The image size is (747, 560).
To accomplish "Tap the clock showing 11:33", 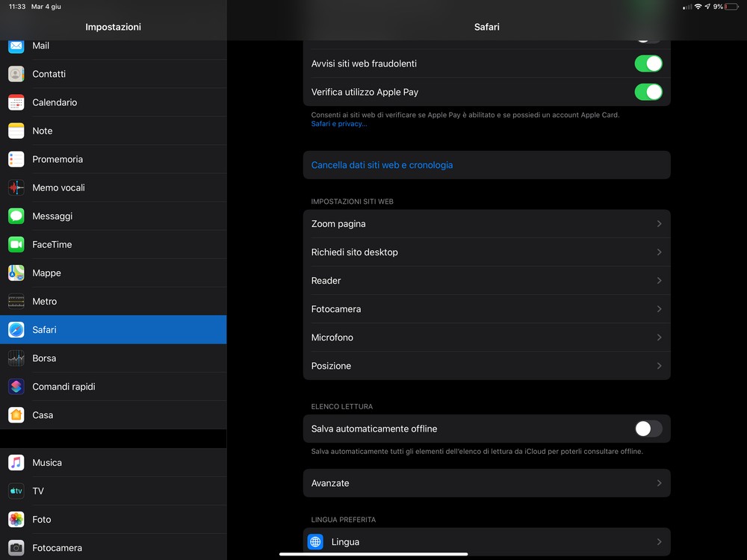I will pos(17,7).
